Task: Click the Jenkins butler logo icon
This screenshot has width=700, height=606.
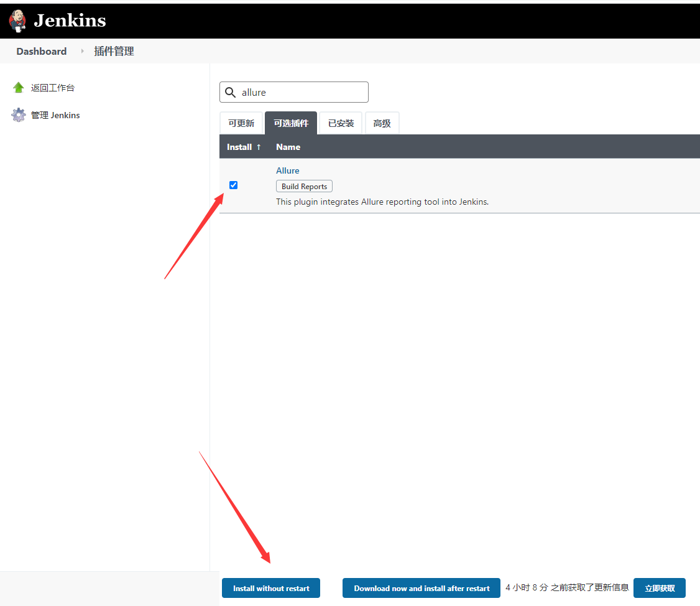Action: pos(18,21)
